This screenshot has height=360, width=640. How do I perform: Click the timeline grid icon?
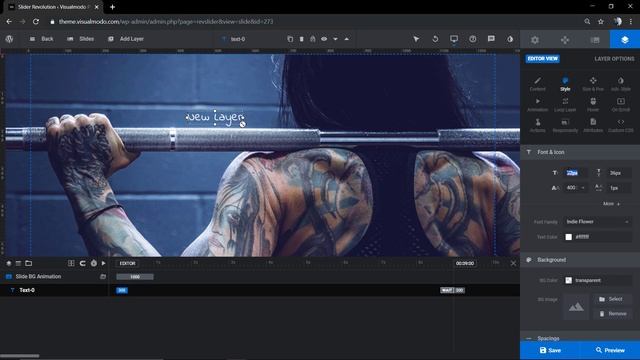pos(71,264)
